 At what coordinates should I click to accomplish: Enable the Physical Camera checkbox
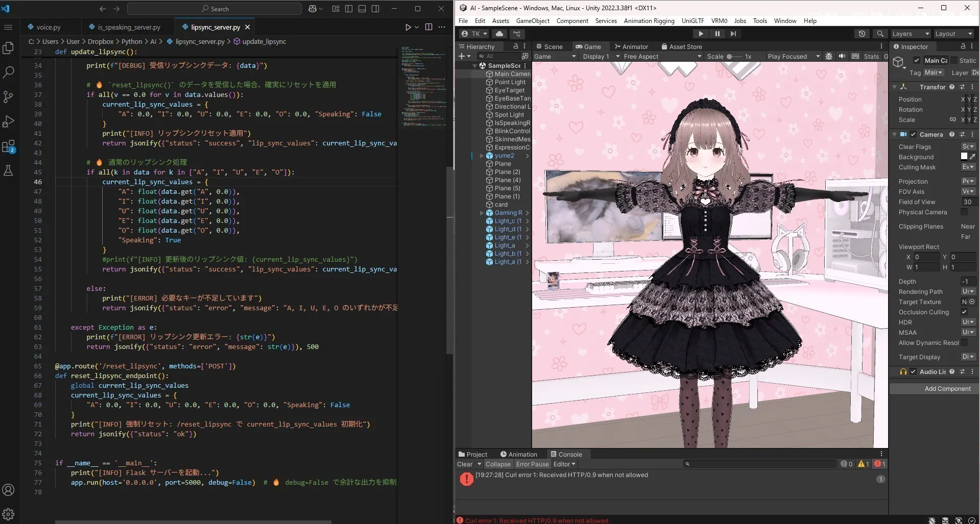[x=964, y=212]
